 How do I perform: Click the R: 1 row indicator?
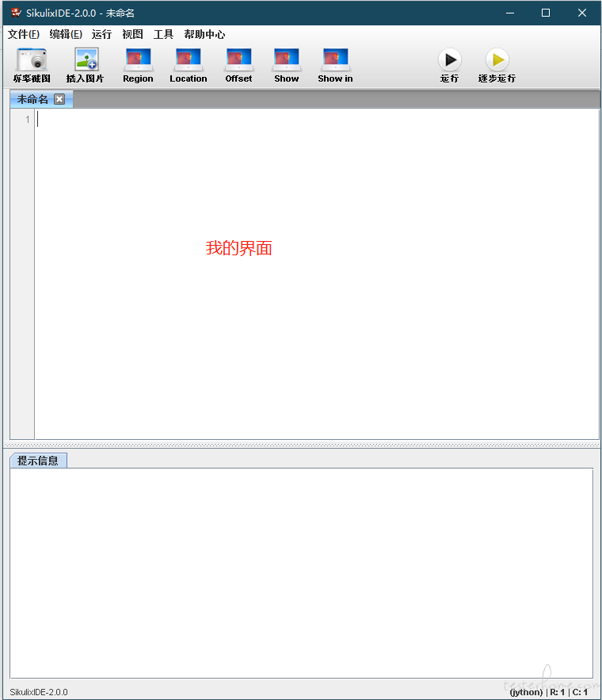[558, 692]
